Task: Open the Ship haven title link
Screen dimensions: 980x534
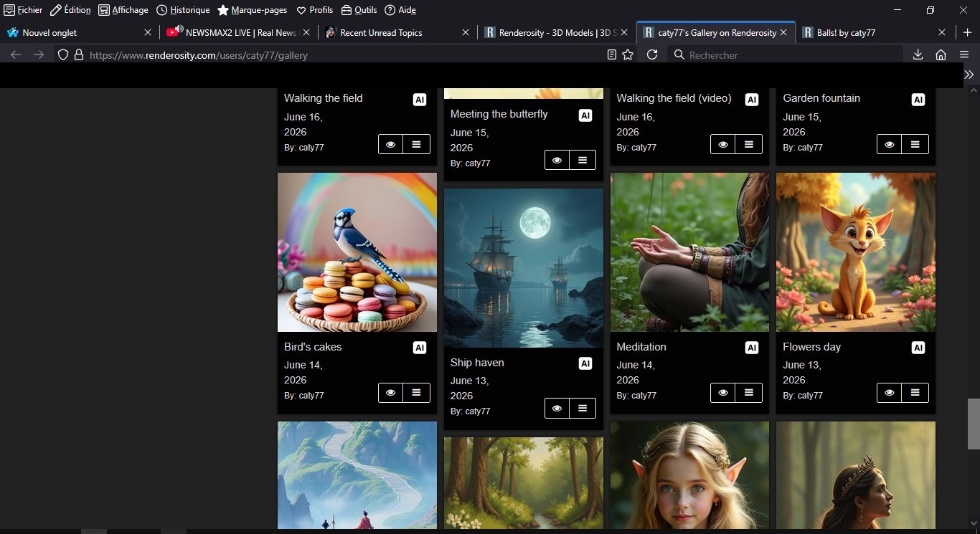Action: [x=477, y=363]
